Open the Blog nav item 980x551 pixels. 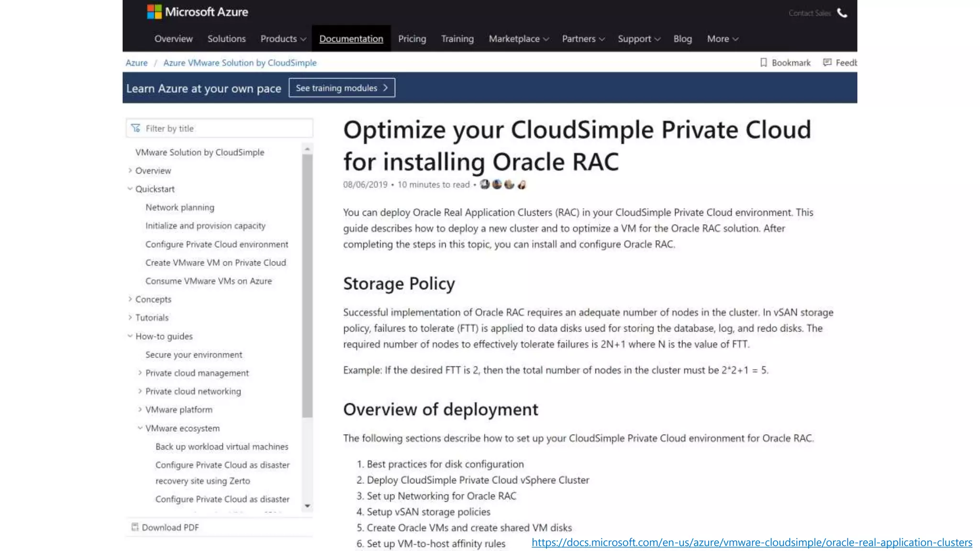click(x=682, y=39)
